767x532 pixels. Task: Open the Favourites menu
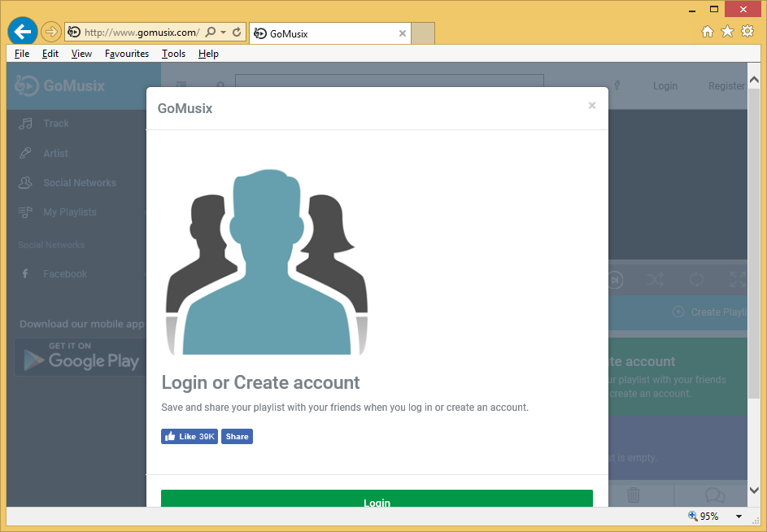pyautogui.click(x=127, y=54)
